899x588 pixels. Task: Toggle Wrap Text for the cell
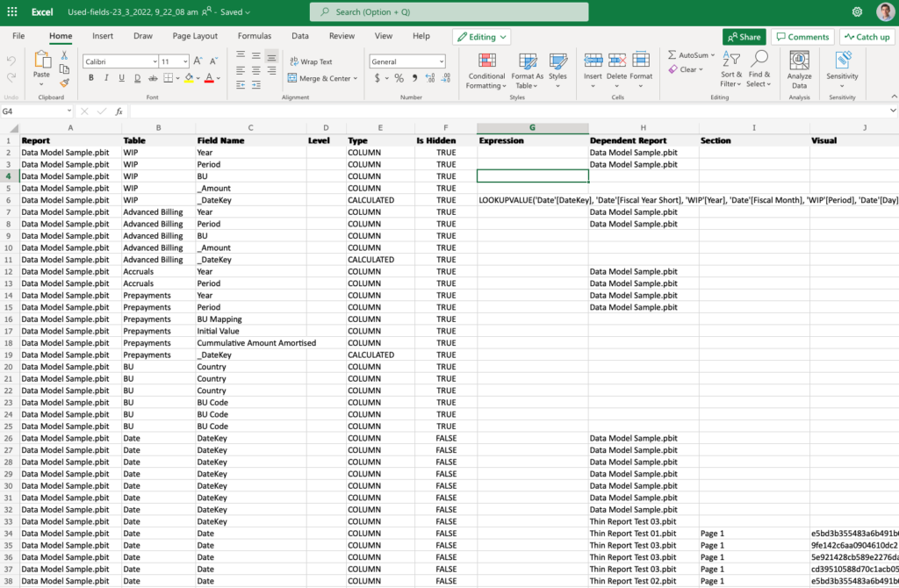point(310,61)
